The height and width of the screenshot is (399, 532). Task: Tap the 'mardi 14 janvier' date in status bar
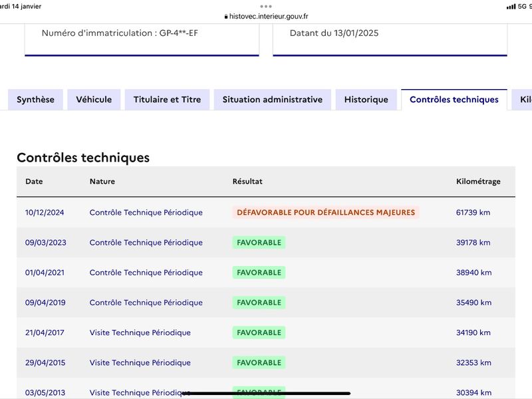21,7
